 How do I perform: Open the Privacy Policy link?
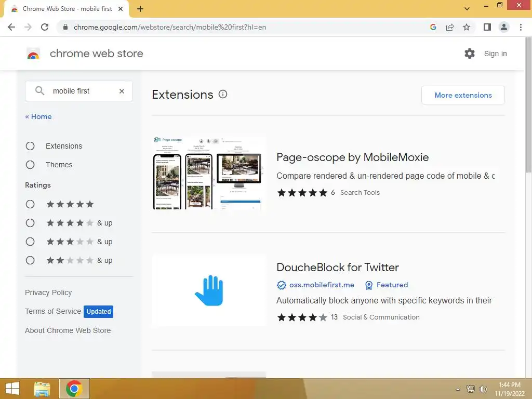coord(48,292)
